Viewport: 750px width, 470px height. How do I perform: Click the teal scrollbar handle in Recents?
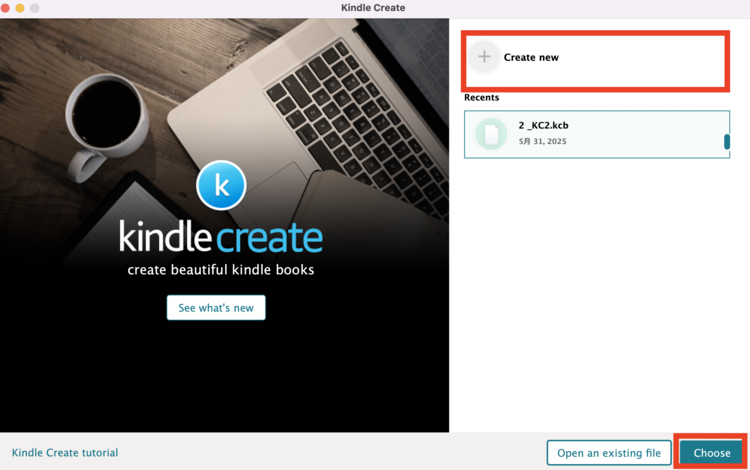click(727, 142)
